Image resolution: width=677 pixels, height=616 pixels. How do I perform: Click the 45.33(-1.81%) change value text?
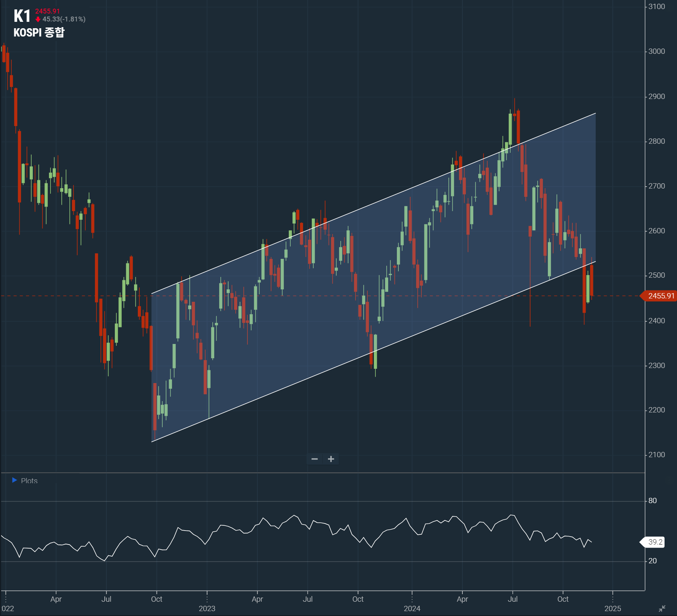coord(64,19)
